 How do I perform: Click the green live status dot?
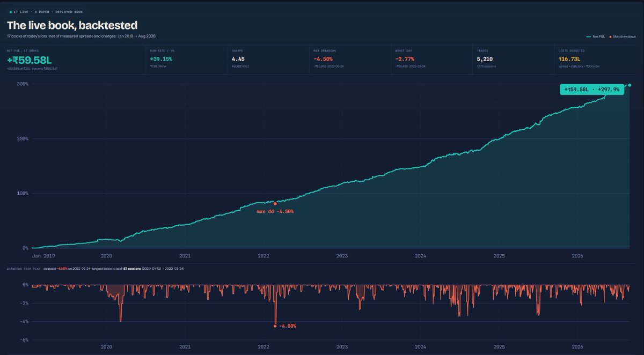[11, 11]
